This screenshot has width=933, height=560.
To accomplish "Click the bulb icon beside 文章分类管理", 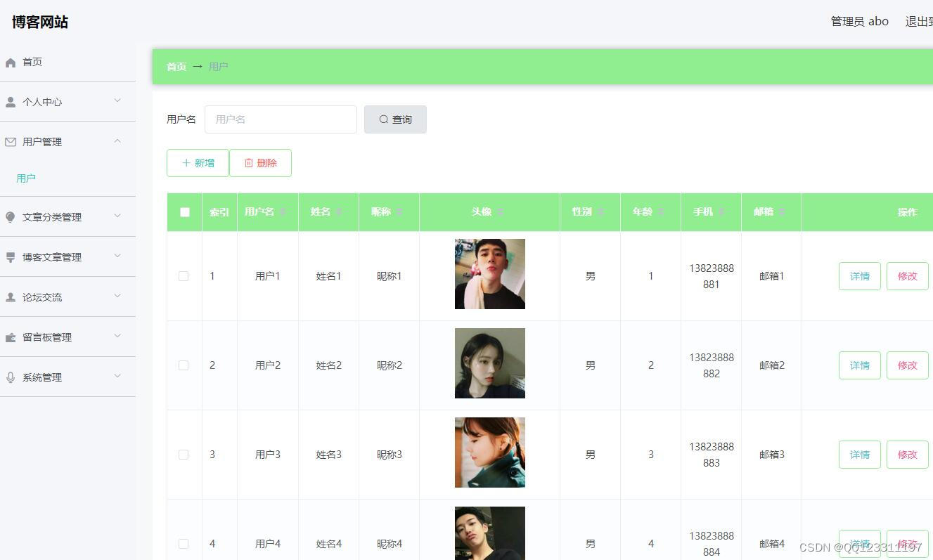I will 11,217.
